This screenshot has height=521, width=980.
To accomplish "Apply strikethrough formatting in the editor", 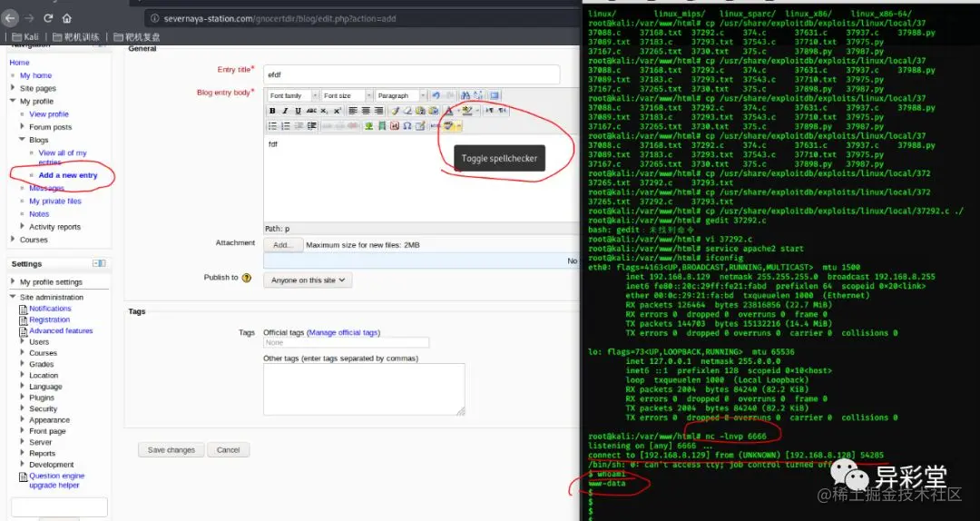I will coord(311,111).
